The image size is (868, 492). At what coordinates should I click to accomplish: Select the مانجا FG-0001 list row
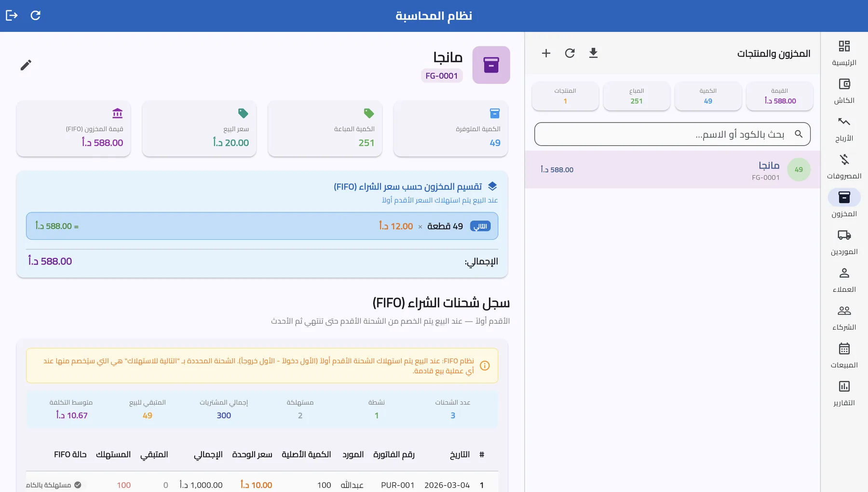point(672,169)
